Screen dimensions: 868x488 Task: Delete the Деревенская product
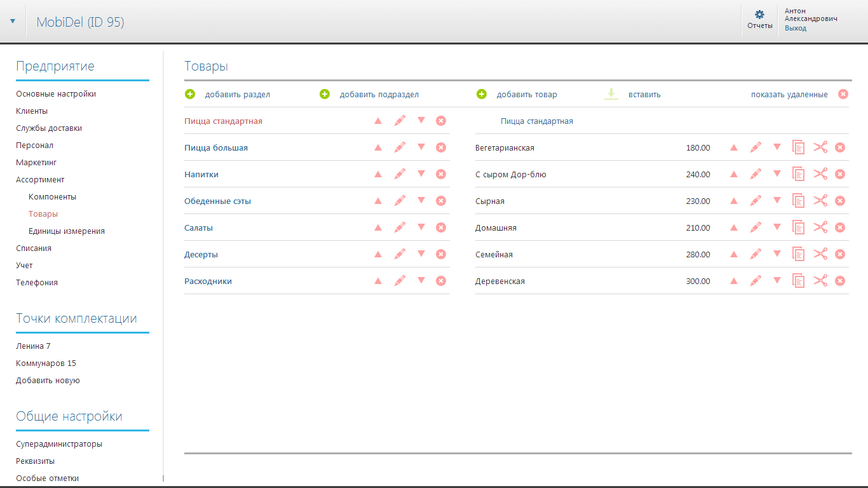(x=839, y=281)
